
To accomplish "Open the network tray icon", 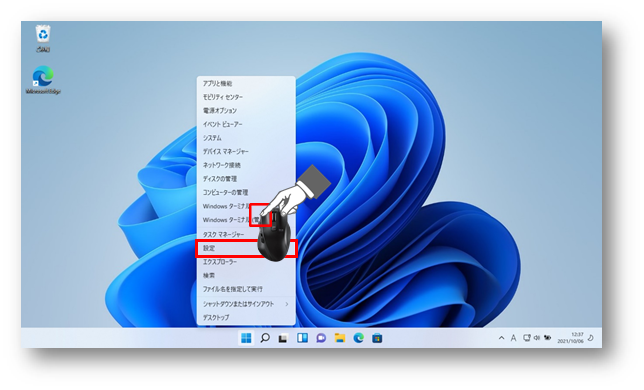I will coord(527,338).
